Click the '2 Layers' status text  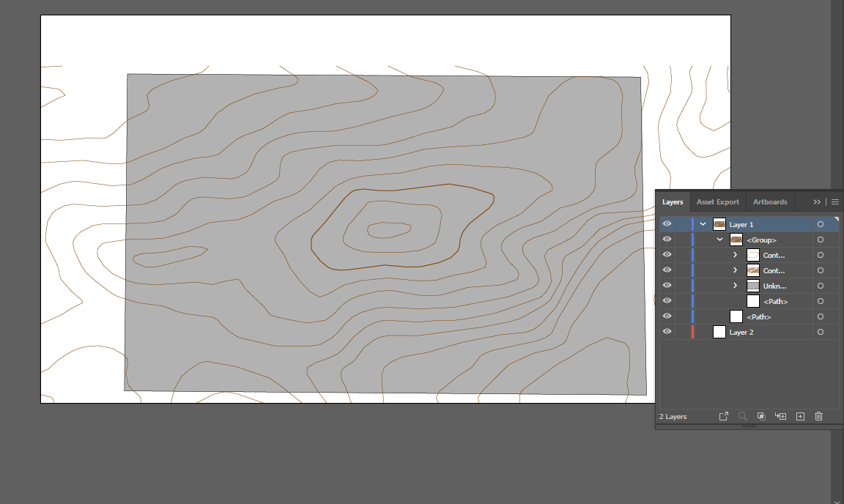click(673, 416)
